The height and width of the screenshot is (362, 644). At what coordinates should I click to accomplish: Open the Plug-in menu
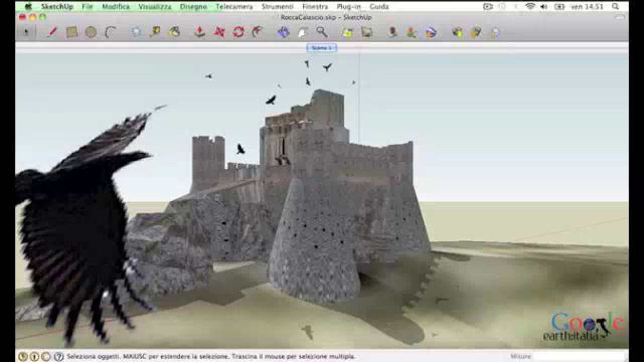coord(349,7)
